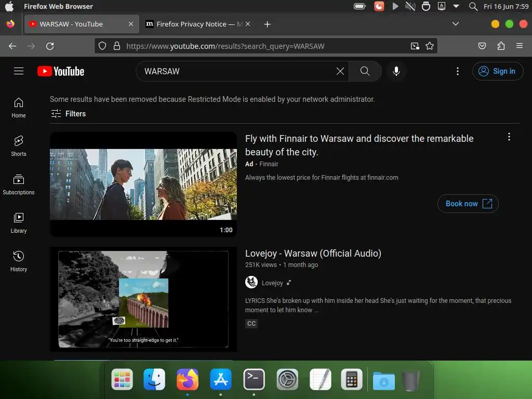Start voice search with the microphone

coord(396,71)
